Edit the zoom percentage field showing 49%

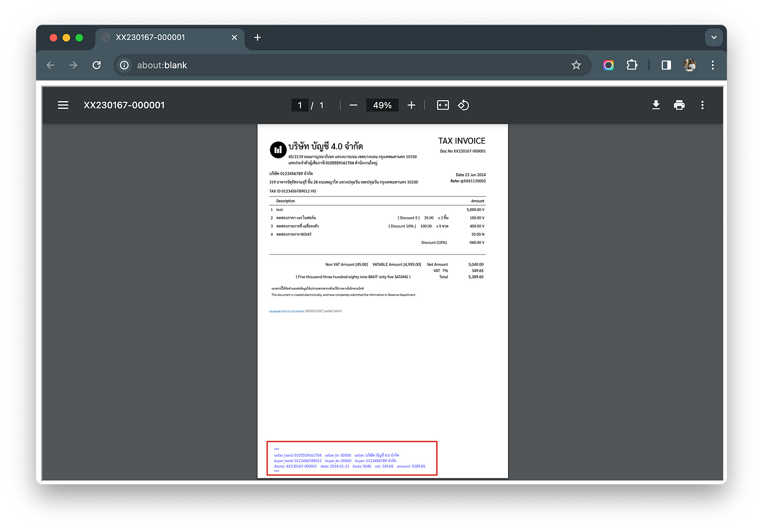382,105
